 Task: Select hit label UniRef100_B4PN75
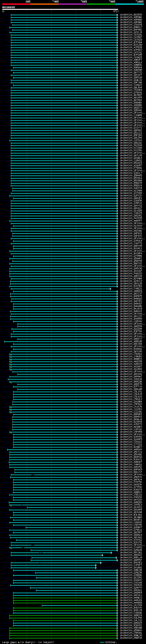coord(131,296)
